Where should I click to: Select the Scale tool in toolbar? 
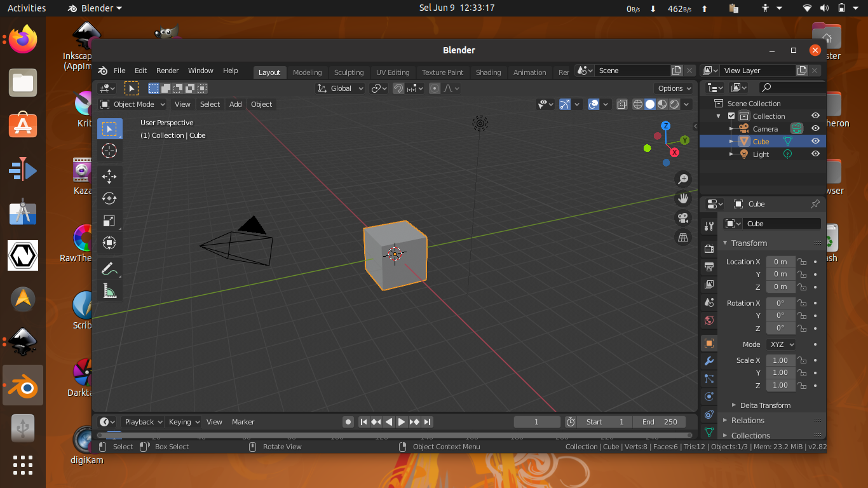coord(109,220)
